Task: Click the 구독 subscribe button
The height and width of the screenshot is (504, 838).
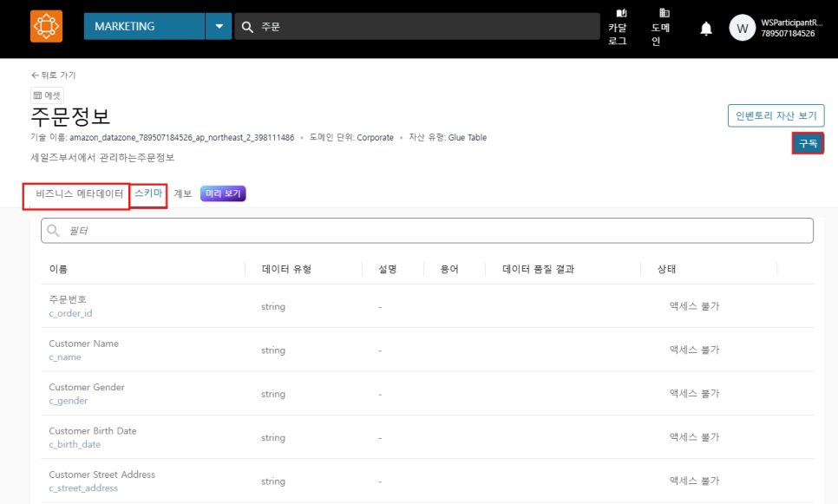Action: click(x=808, y=143)
